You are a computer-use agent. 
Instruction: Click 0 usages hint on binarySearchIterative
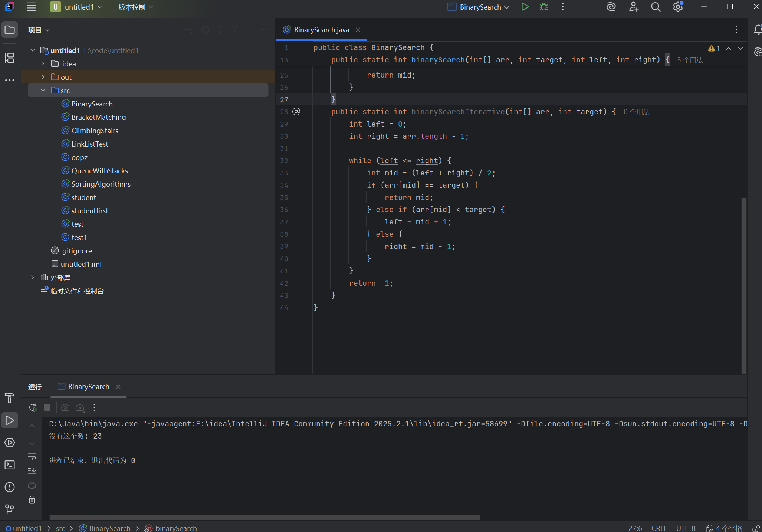(636, 112)
